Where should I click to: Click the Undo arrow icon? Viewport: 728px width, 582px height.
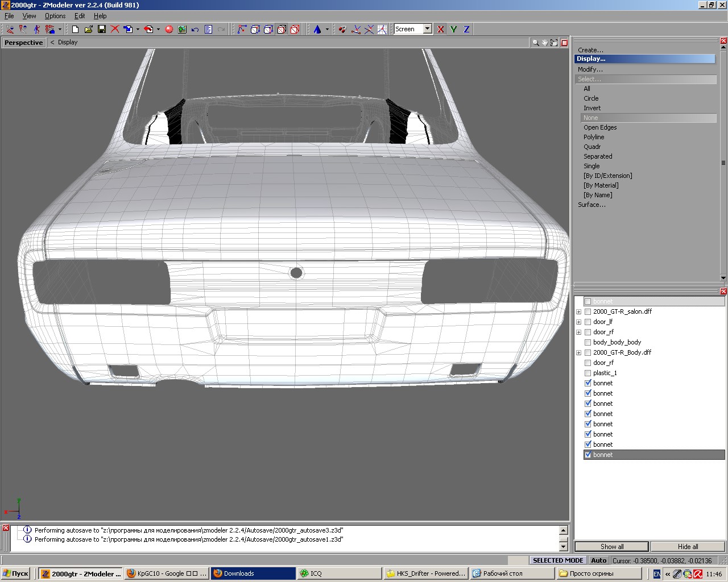tap(195, 29)
